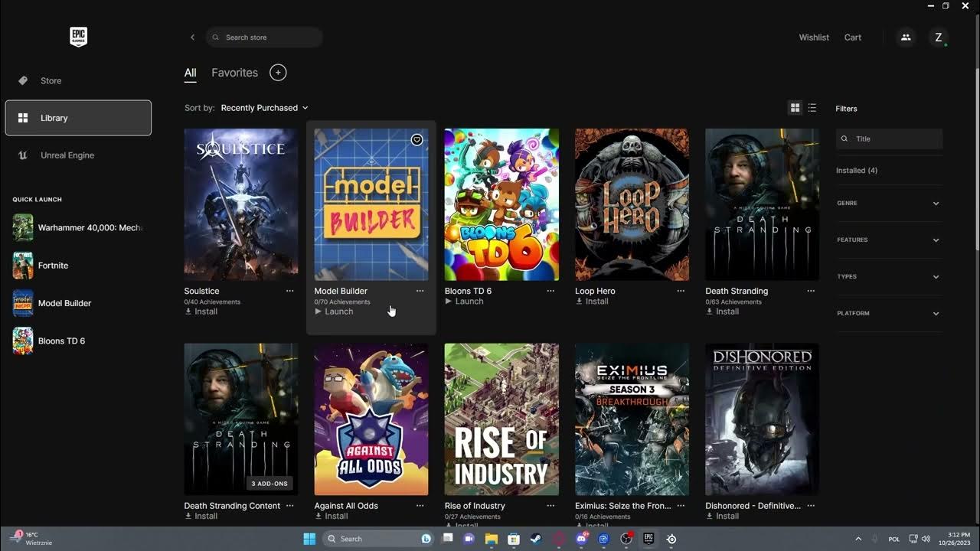Viewport: 980px width, 551px height.
Task: Filter by Installed (4)
Action: (x=857, y=171)
